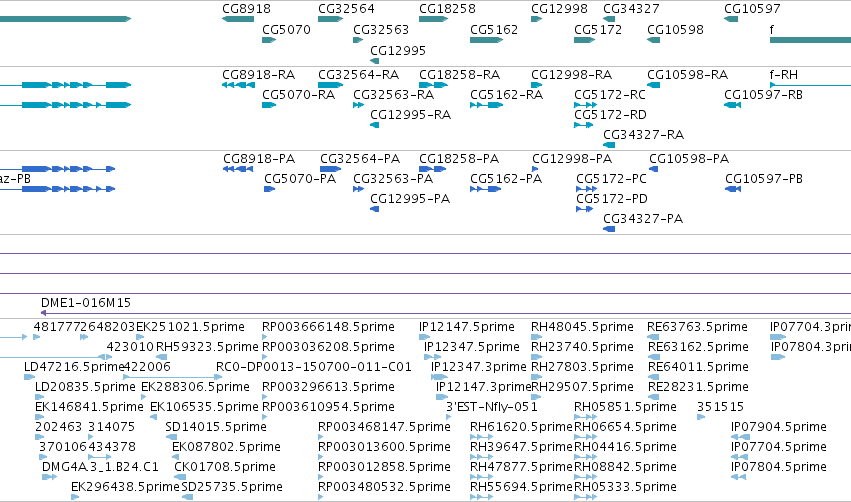Click the CG5162-PA protein glyph

pyautogui.click(x=486, y=189)
